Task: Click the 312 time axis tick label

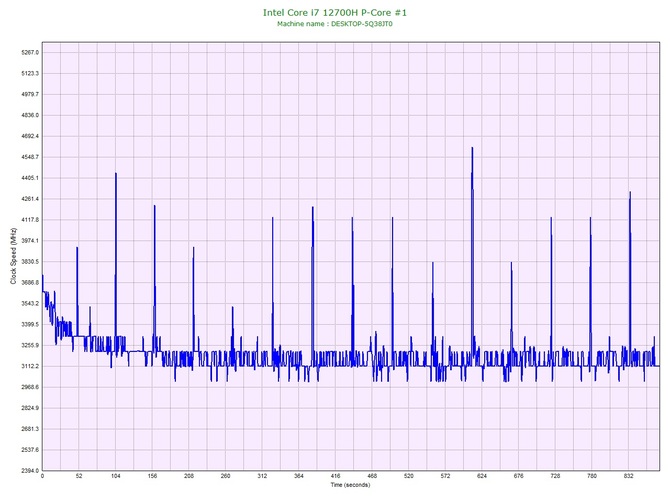Action: (x=262, y=476)
